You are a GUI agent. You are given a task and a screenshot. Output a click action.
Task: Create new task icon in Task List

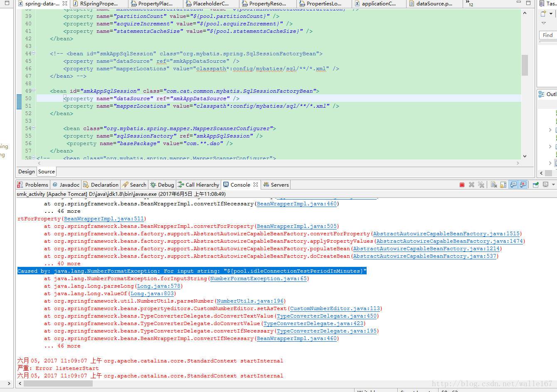pos(543,13)
